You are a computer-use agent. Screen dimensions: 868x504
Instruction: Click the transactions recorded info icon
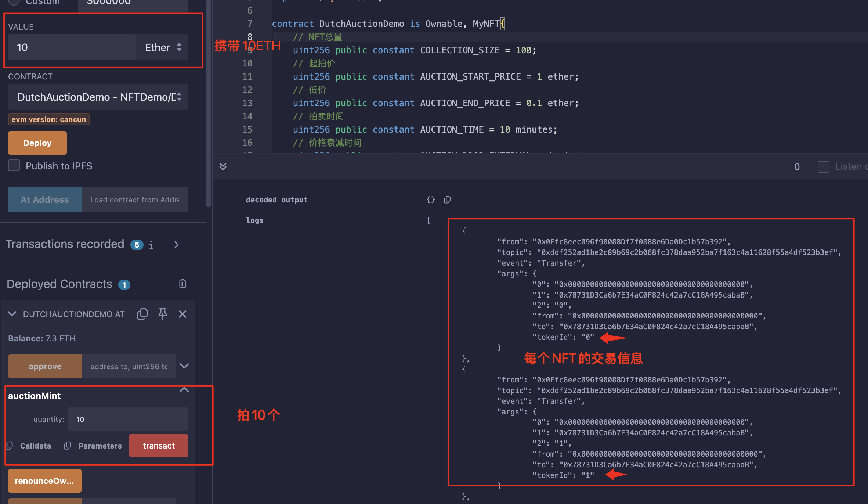pos(151,245)
